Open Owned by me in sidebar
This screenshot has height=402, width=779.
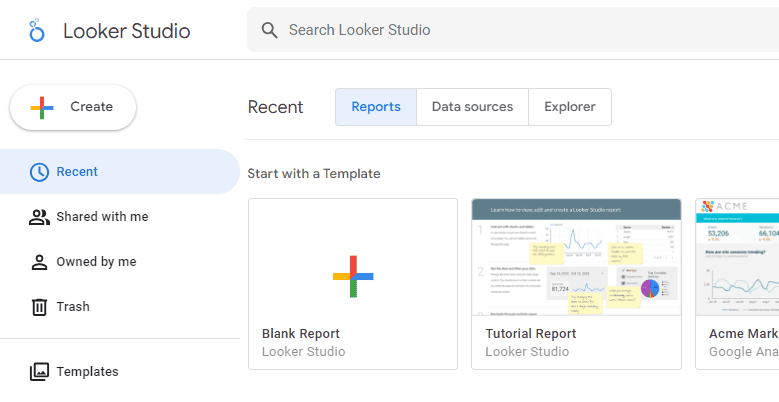point(120,261)
